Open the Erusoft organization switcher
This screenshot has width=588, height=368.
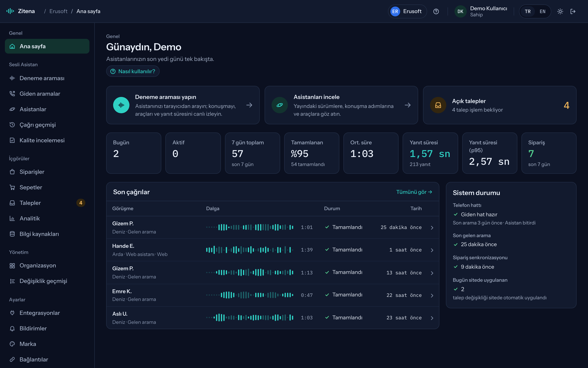pyautogui.click(x=407, y=11)
